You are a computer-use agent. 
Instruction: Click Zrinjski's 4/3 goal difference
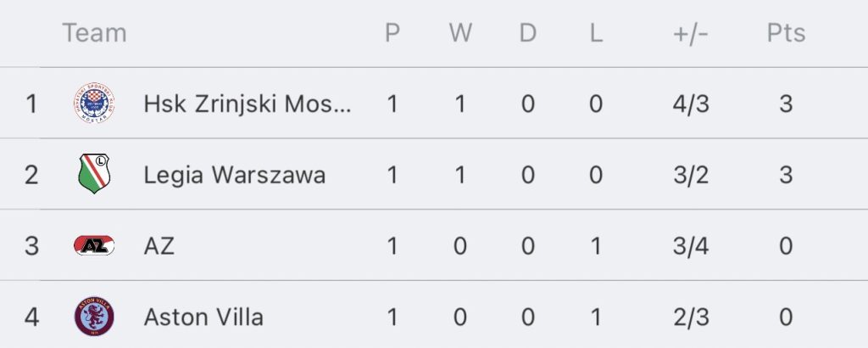click(689, 104)
